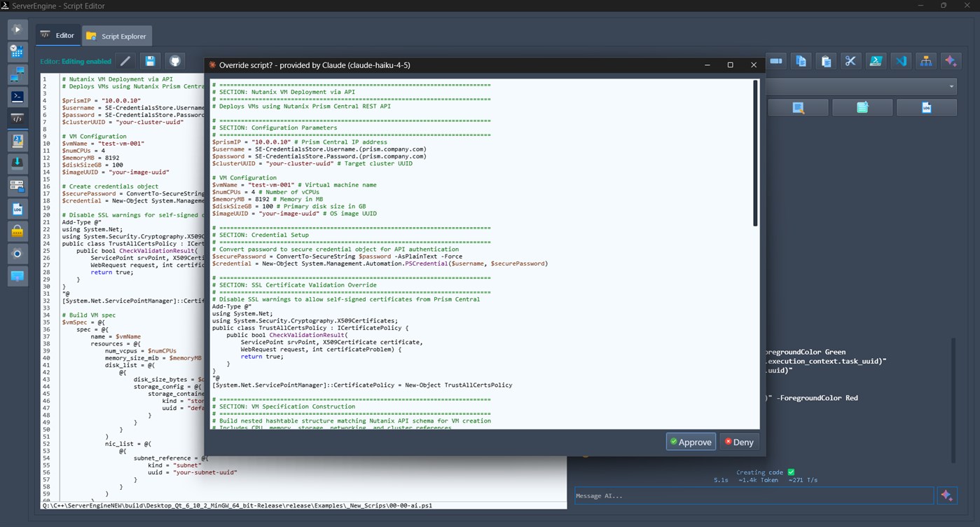980x527 pixels.
Task: Click the '-ForegroundColor Red' line in AI panel
Action: (812, 398)
